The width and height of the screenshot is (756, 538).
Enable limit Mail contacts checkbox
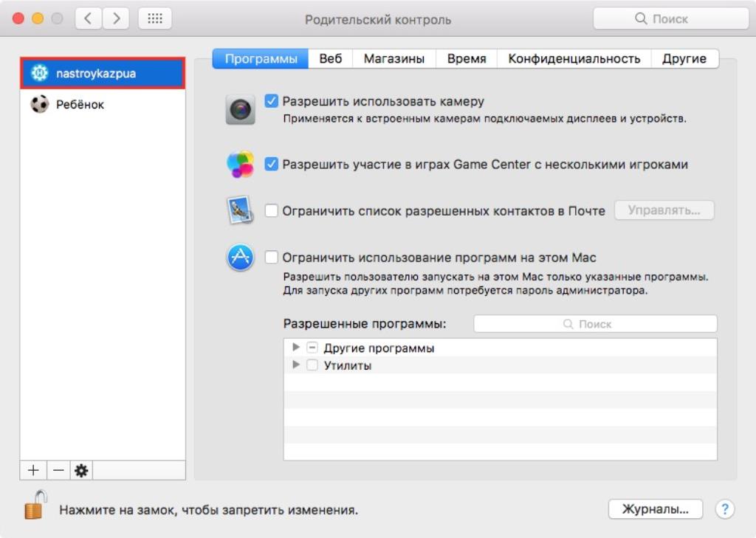click(x=272, y=211)
